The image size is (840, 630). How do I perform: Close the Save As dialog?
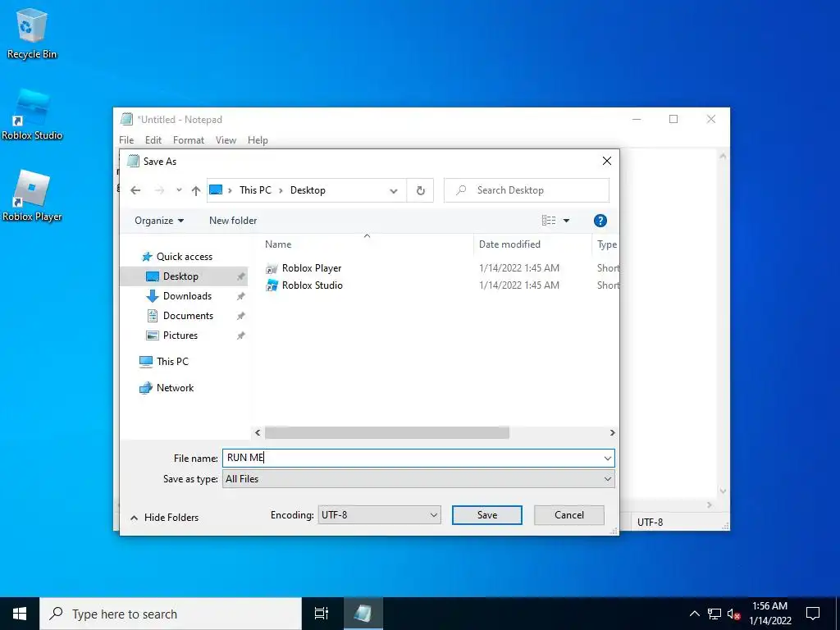click(x=607, y=162)
